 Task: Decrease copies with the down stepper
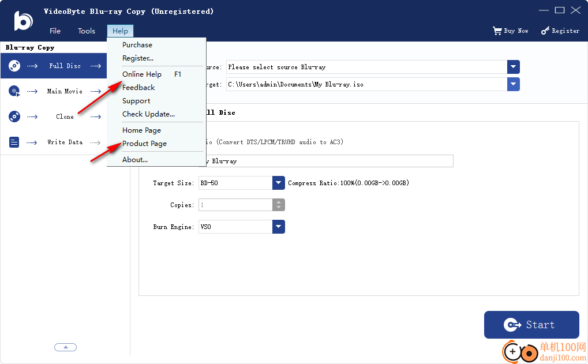(x=279, y=208)
